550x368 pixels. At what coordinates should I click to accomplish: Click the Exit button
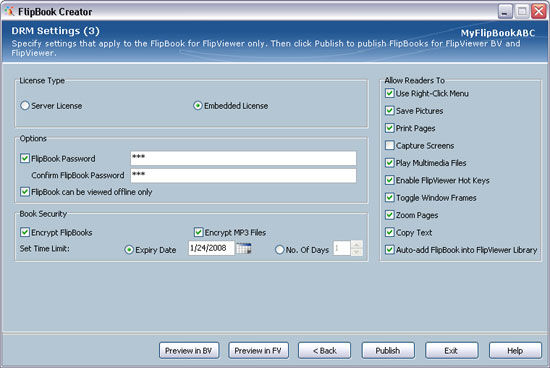tap(452, 350)
